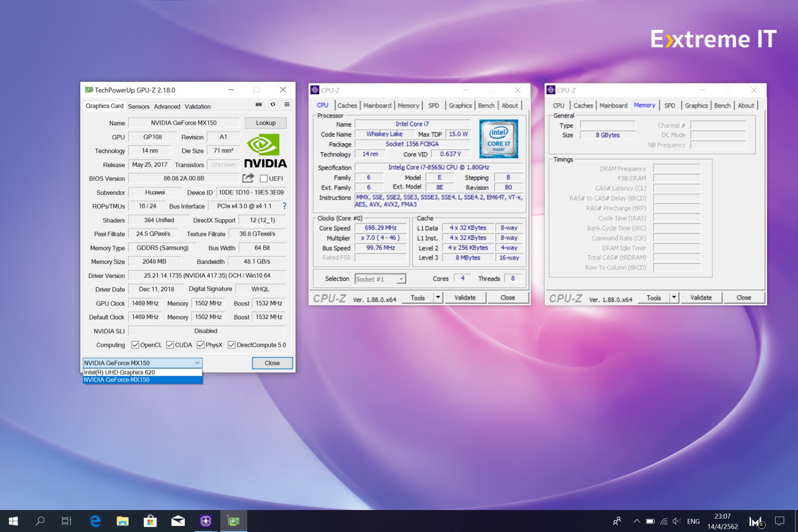Click the battery tray icon
Screen dimensions: 798x532
[x=650, y=521]
